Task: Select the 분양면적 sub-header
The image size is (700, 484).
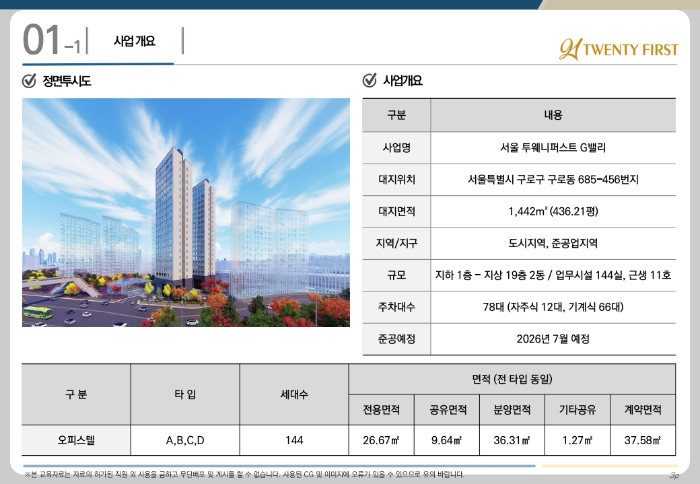Action: point(512,410)
